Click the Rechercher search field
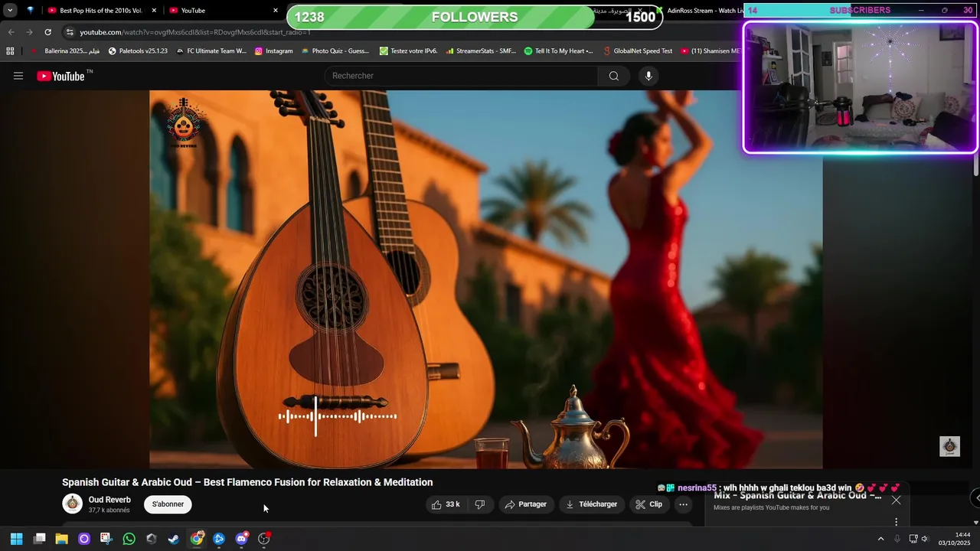Screen dimensions: 980x551 point(461,76)
